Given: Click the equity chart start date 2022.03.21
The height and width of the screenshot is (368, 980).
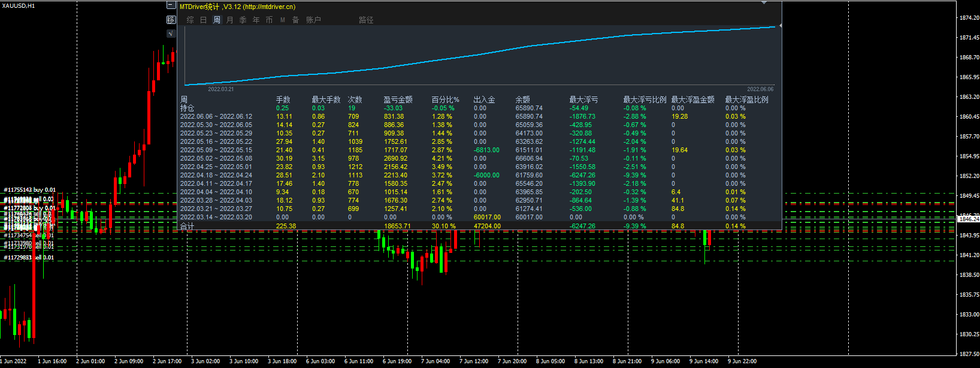Looking at the screenshot, I should [x=221, y=89].
